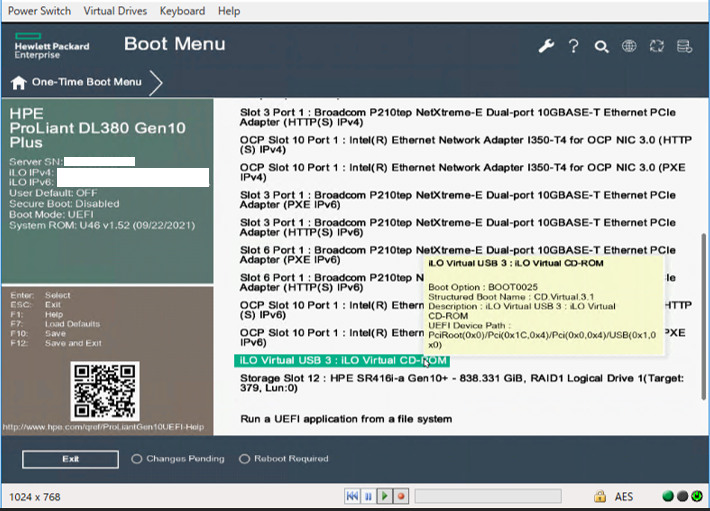Click the F12 Save and Exit hint
The height and width of the screenshot is (511, 710).
[56, 344]
